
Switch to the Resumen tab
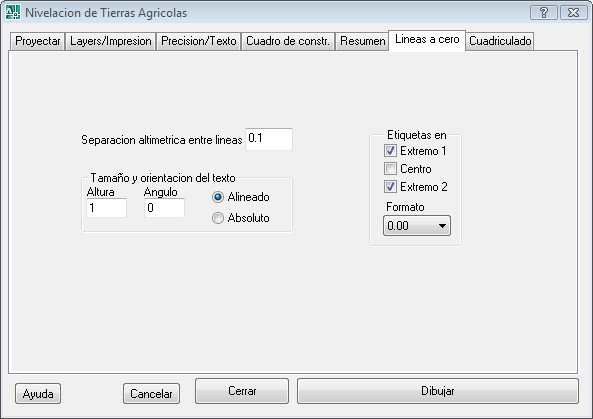(362, 41)
